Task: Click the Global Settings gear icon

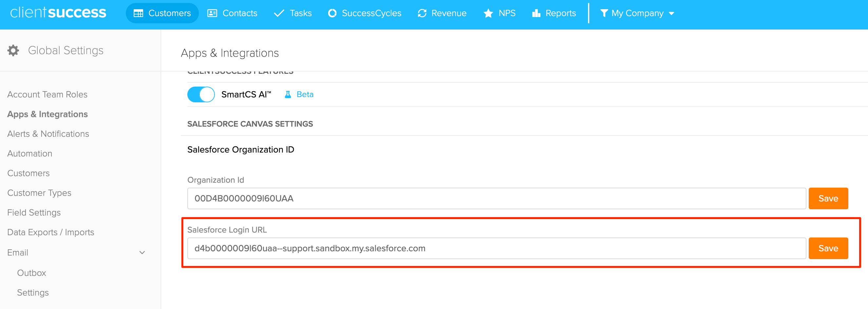Action: pos(13,50)
